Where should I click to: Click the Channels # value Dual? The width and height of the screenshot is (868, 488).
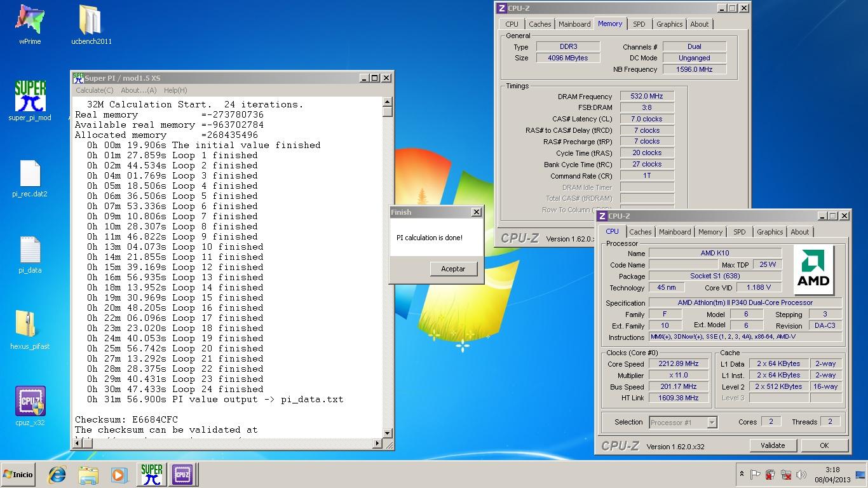[x=695, y=46]
